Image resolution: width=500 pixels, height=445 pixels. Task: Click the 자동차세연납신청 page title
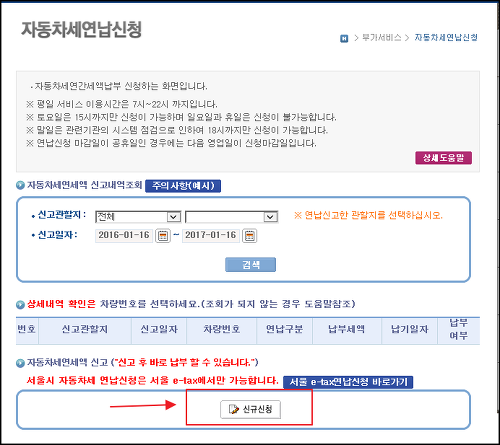[82, 29]
